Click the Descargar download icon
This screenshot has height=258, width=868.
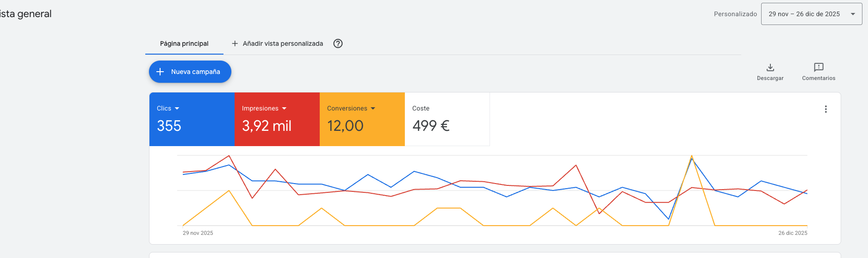(770, 68)
